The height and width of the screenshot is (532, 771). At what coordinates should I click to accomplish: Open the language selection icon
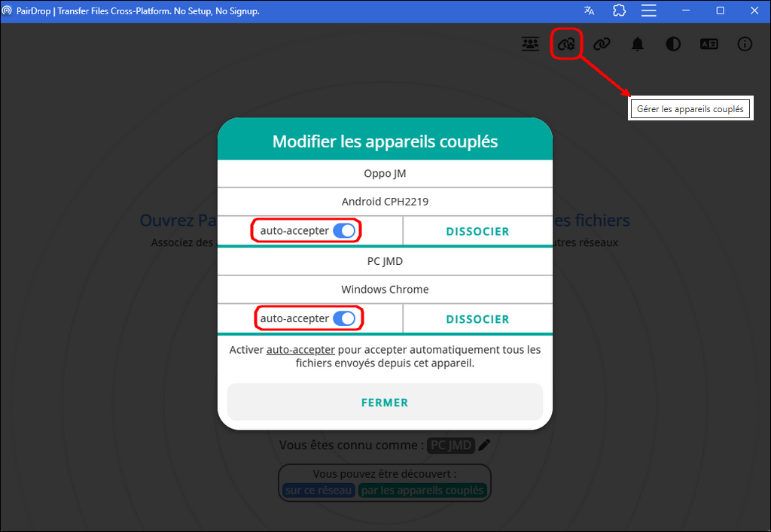709,44
